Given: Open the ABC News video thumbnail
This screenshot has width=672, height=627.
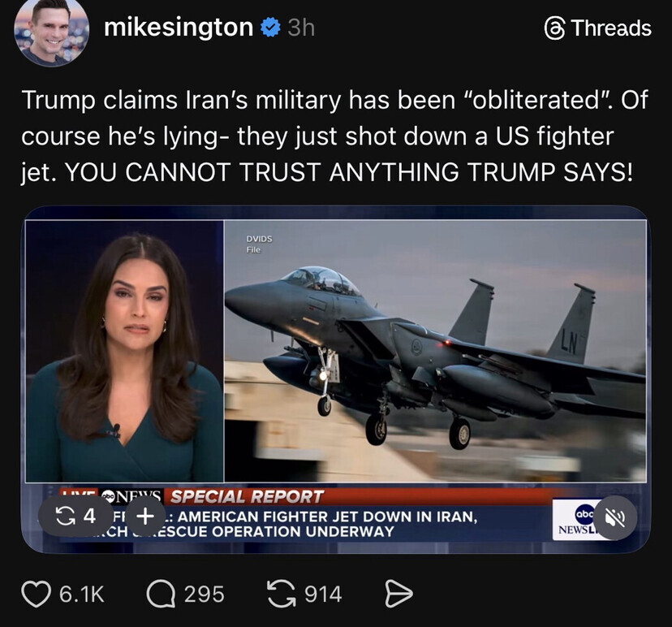Looking at the screenshot, I should click(x=336, y=379).
